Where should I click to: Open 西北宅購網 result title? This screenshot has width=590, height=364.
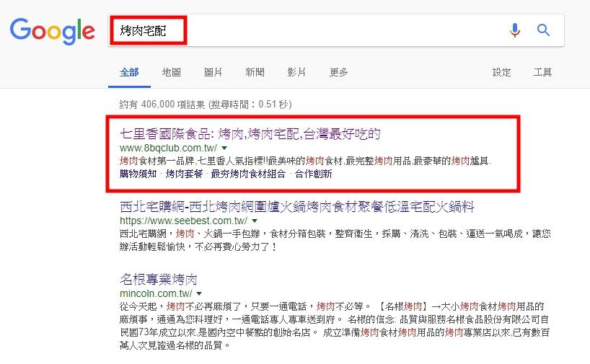(297, 207)
